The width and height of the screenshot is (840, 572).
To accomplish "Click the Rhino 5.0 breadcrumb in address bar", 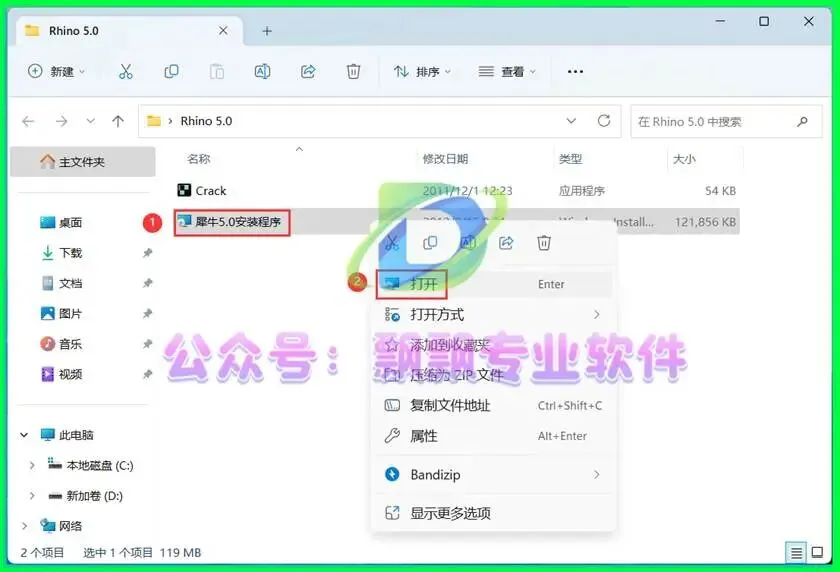I will coord(206,121).
